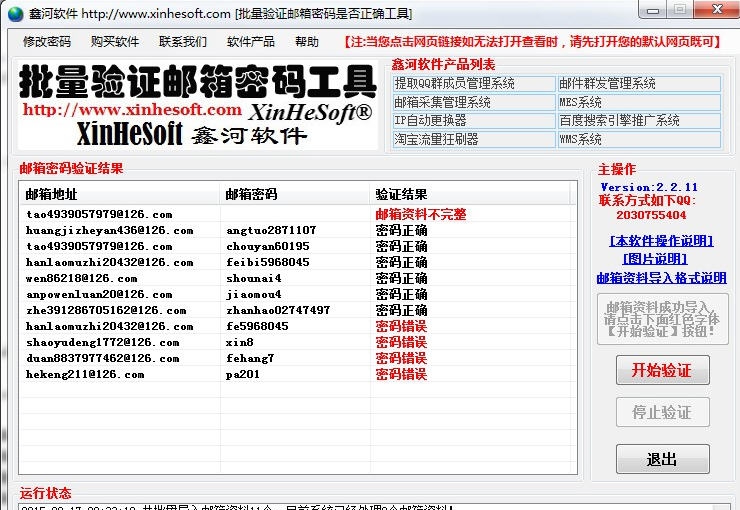
Task: Click the 退出 button
Action: (x=663, y=459)
